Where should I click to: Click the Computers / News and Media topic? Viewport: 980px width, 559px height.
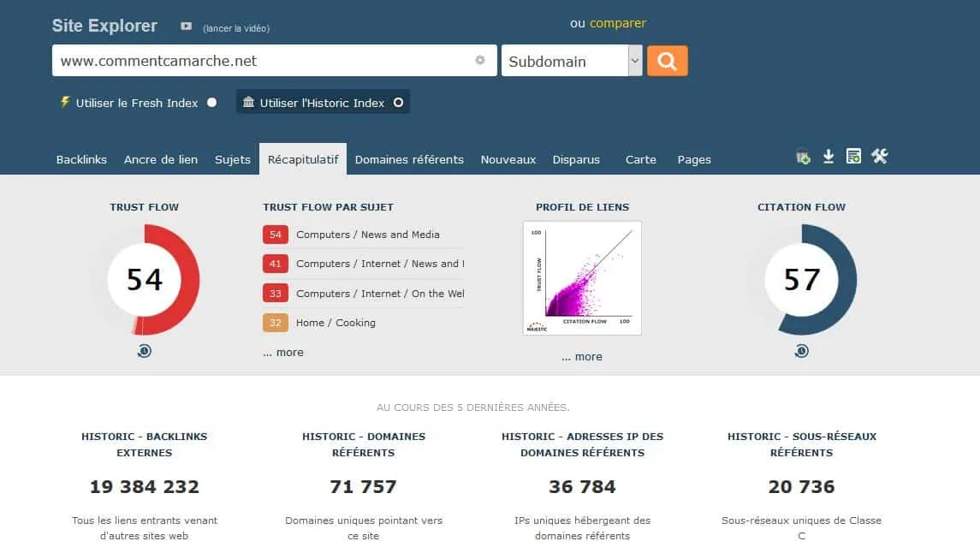point(367,235)
